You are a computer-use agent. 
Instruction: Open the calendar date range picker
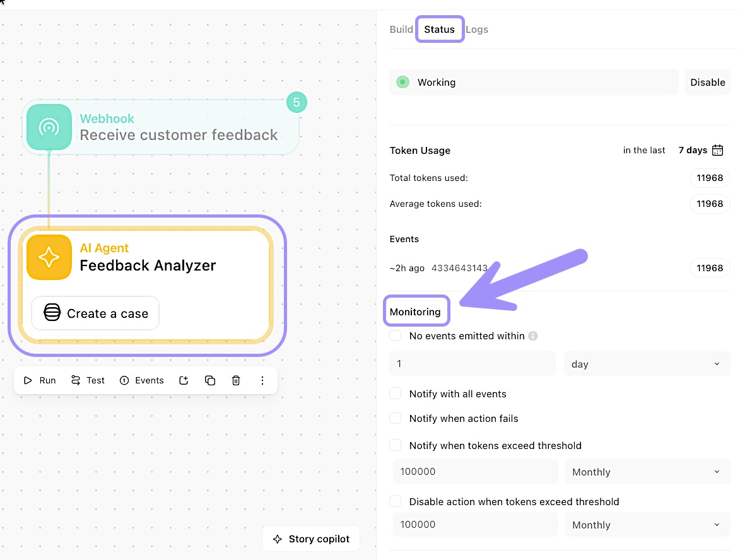tap(717, 150)
